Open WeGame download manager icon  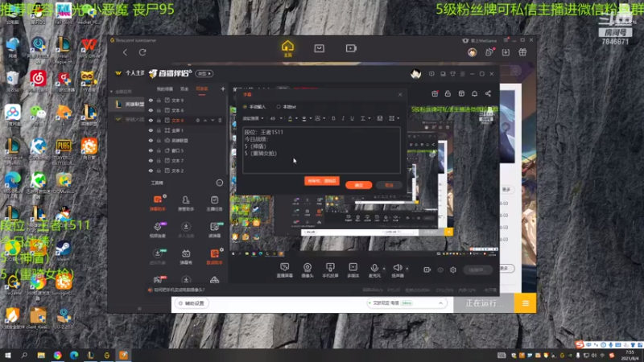click(506, 52)
